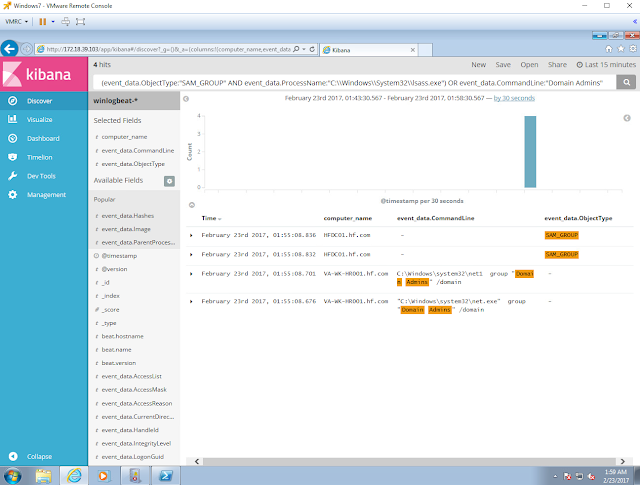The width and height of the screenshot is (640, 485).
Task: Open PowerShell from the taskbar
Action: [x=166, y=476]
